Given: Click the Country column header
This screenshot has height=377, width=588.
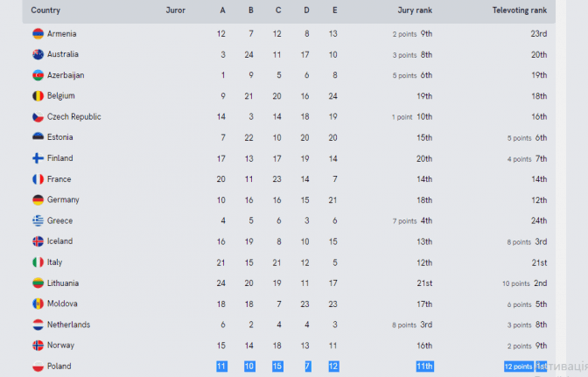Looking at the screenshot, I should pos(45,10).
